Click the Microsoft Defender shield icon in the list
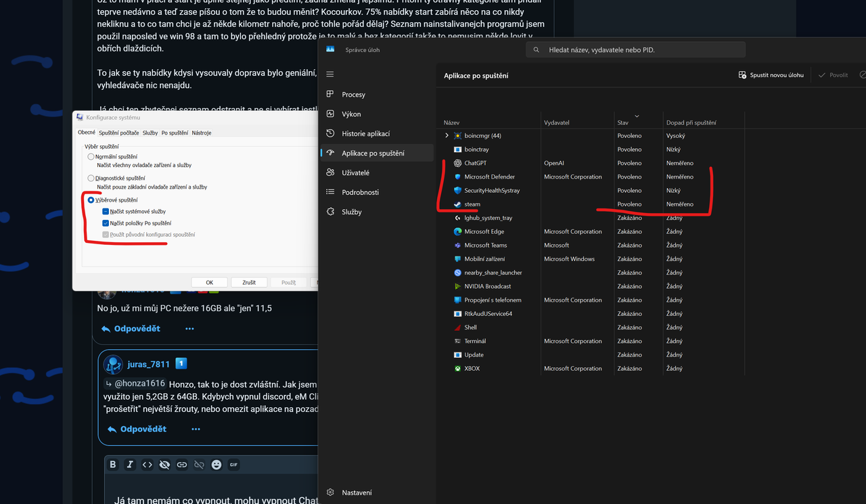Viewport: 866px width, 504px height. pos(458,177)
